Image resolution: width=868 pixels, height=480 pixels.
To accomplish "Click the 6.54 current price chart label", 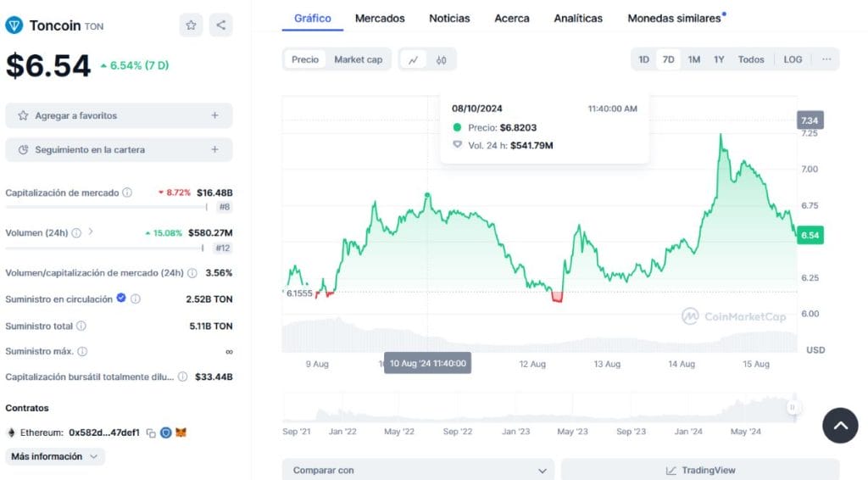I will [810, 235].
